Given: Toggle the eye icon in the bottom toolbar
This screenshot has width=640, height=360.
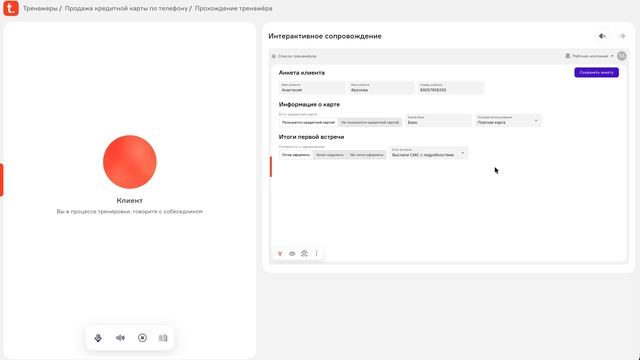Looking at the screenshot, I should pos(292,253).
